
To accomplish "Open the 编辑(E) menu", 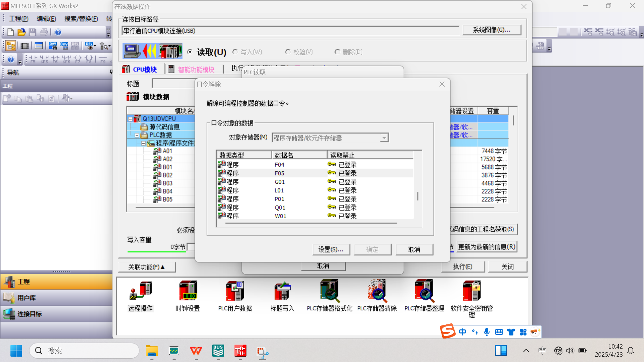I will click(46, 19).
